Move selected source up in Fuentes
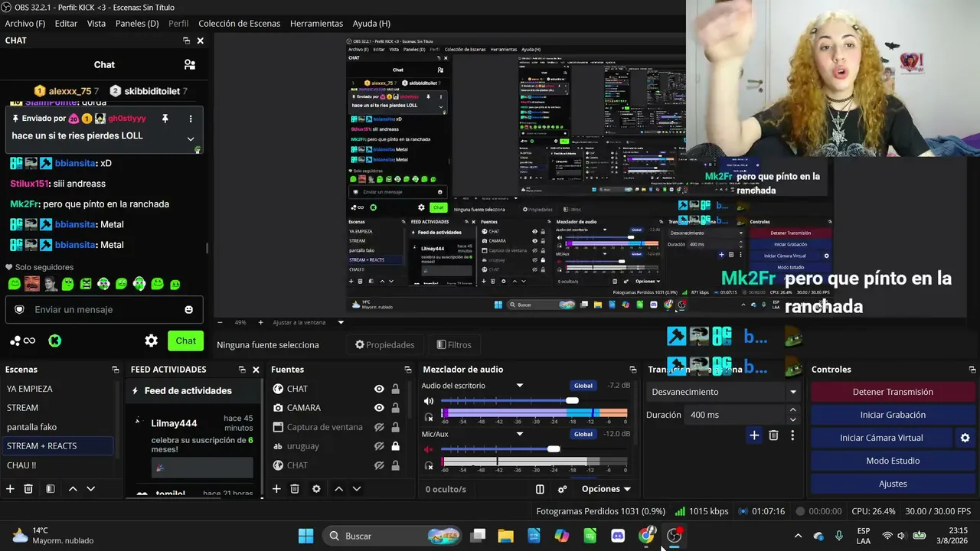Viewport: 980px width, 551px height. coord(338,489)
